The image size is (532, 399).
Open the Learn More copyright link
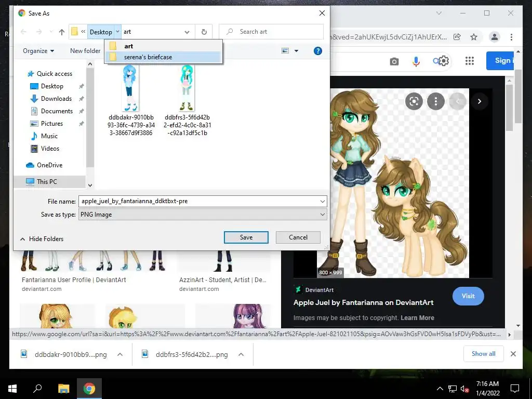pos(417,318)
